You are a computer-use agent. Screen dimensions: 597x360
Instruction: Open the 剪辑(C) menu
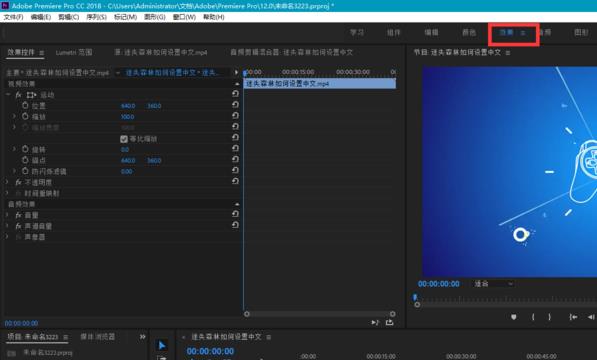coord(69,17)
